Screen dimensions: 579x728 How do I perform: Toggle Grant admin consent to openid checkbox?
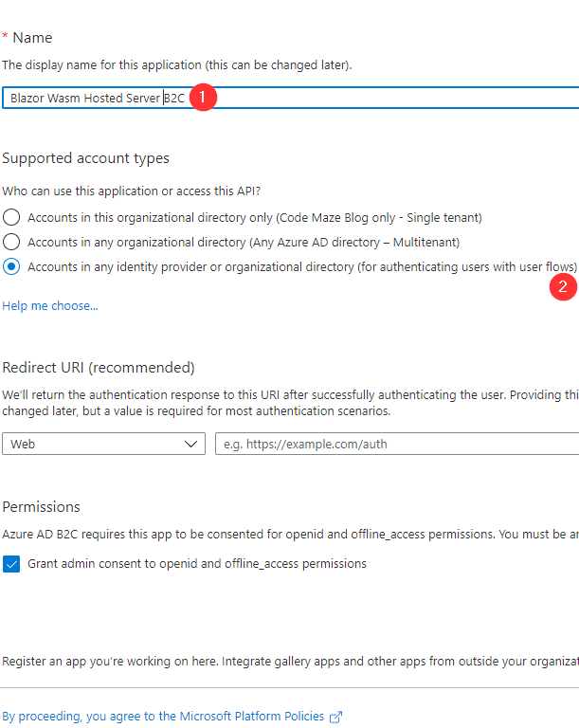[11, 564]
